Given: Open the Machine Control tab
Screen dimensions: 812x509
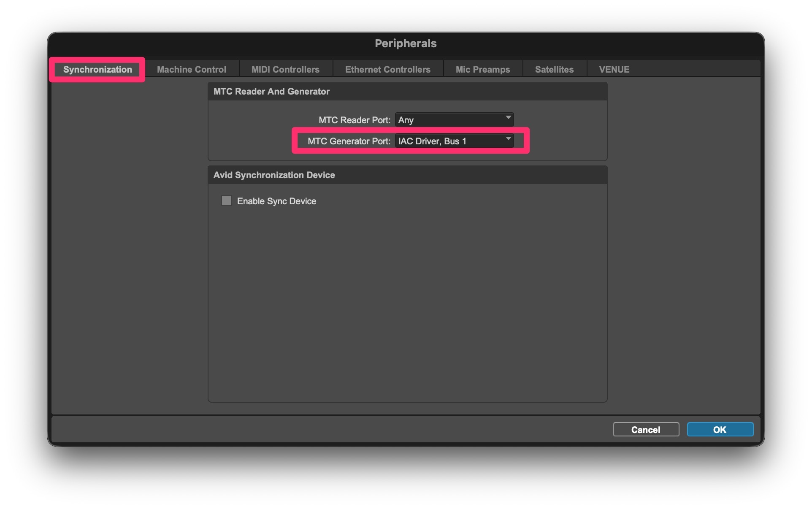Looking at the screenshot, I should click(x=192, y=70).
